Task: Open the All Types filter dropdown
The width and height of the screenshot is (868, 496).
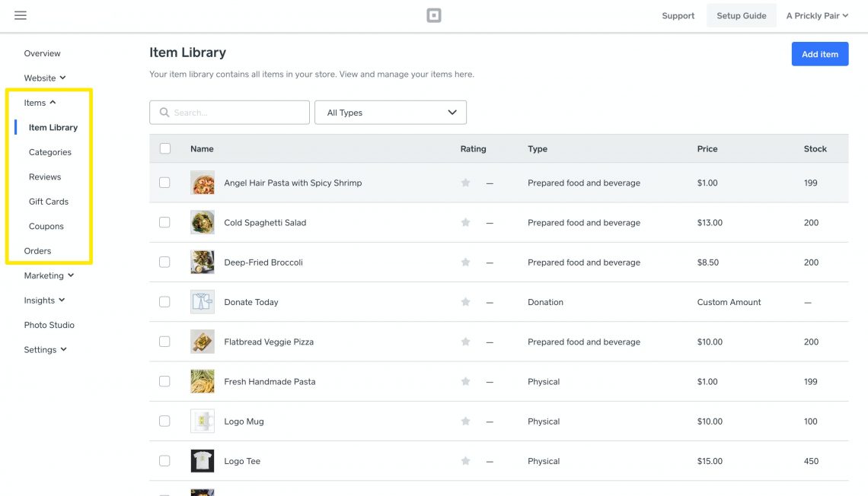Action: pyautogui.click(x=391, y=112)
